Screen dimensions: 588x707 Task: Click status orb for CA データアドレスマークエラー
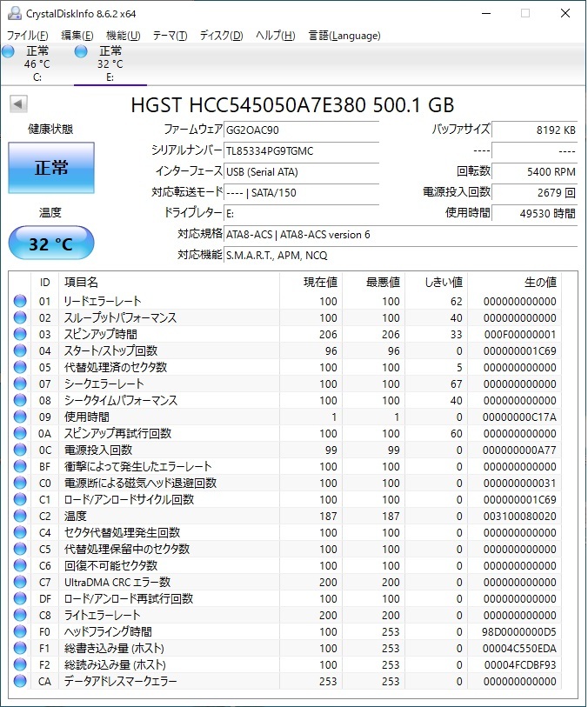tap(20, 681)
